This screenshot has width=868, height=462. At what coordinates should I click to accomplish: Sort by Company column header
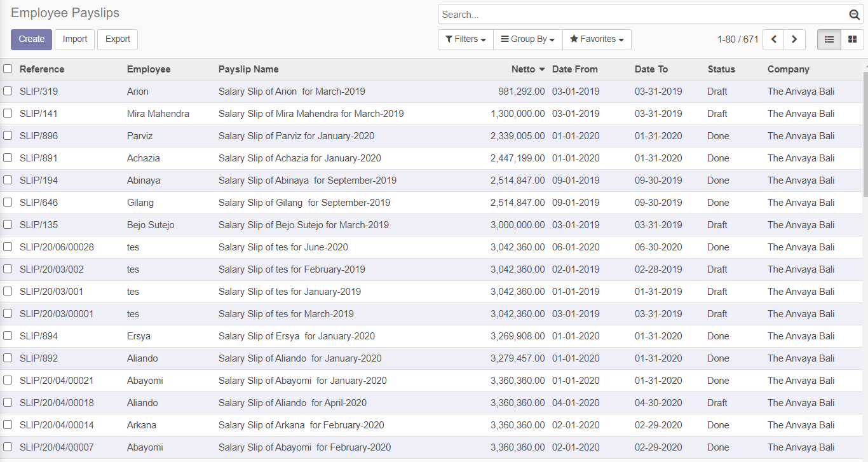[789, 69]
